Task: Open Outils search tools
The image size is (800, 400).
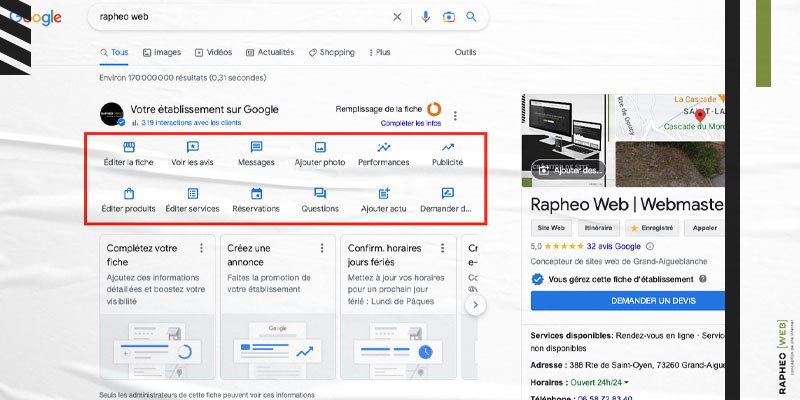Action: (465, 52)
